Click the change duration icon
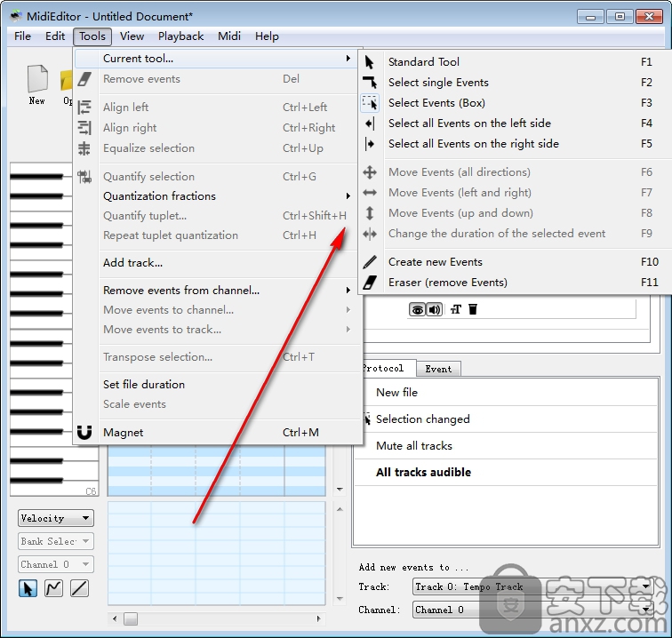Image resolution: width=672 pixels, height=638 pixels. [370, 234]
